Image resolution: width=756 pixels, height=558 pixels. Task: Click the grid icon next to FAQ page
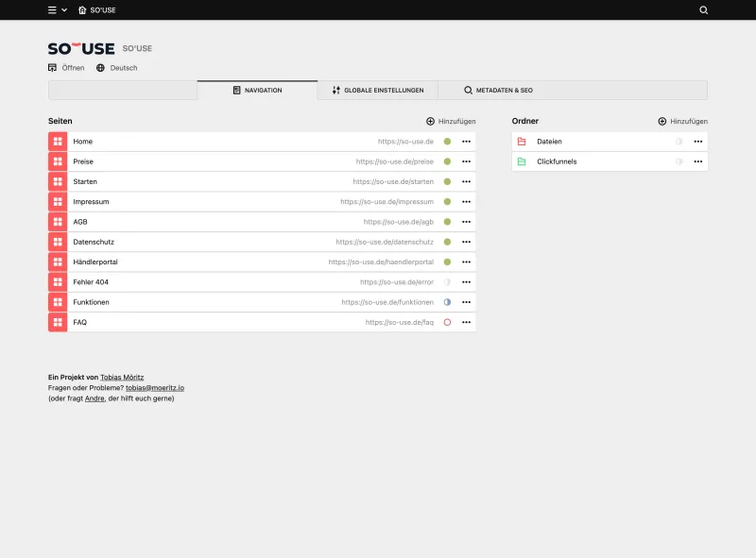click(x=57, y=322)
